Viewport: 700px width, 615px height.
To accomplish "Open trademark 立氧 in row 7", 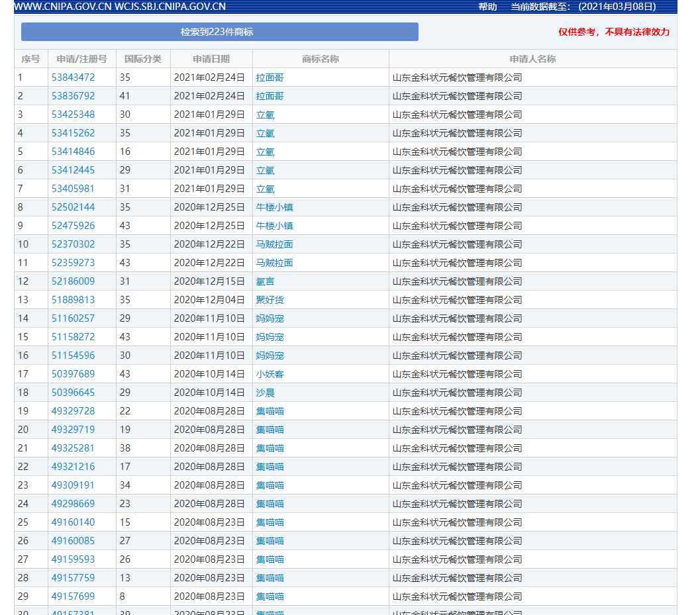I will (x=265, y=189).
